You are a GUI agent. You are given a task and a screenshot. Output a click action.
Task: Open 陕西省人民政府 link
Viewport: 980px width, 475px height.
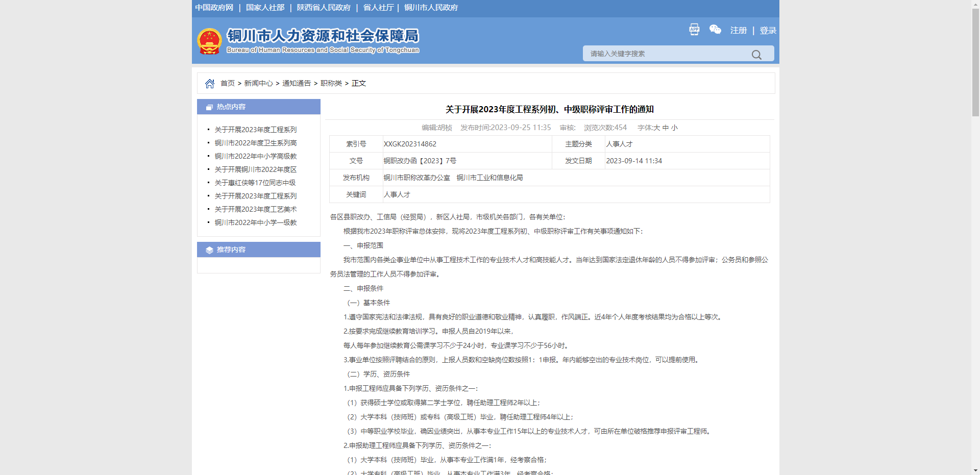pyautogui.click(x=324, y=8)
